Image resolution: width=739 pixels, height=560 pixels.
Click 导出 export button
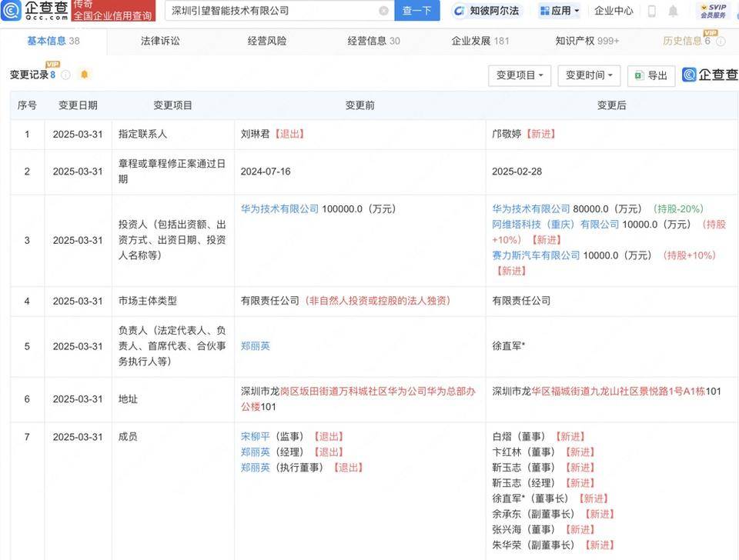point(651,75)
